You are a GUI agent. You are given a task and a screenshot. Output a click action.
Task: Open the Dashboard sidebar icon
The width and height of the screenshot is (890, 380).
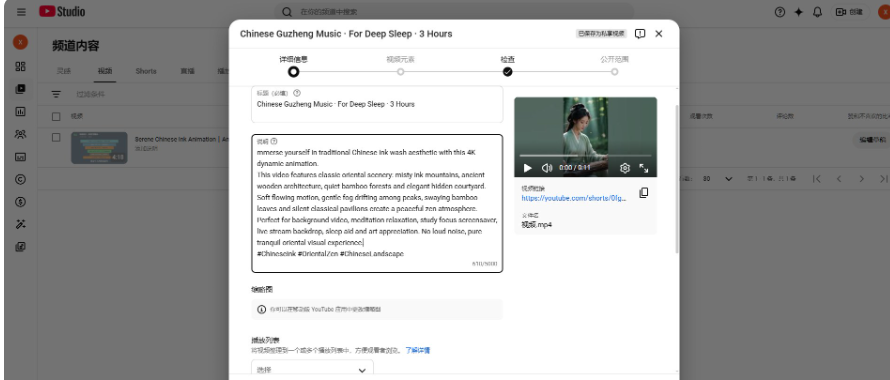click(20, 66)
